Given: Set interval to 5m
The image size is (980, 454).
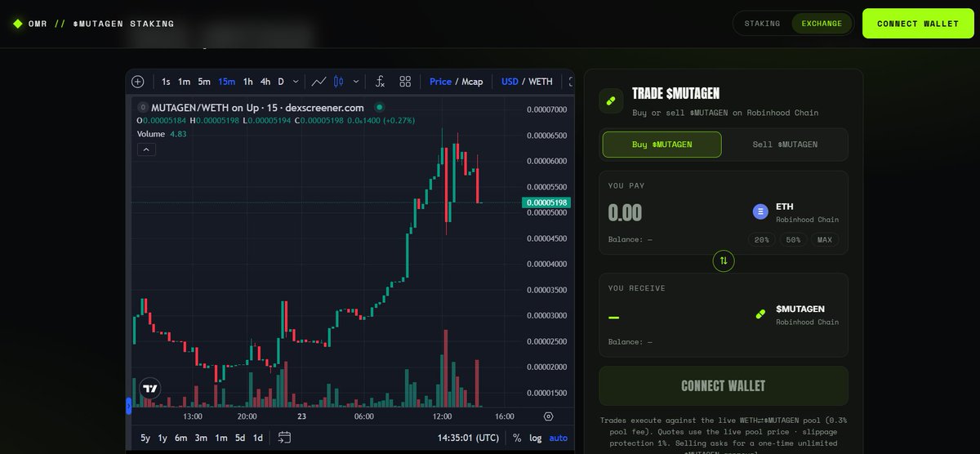Looking at the screenshot, I should pos(204,82).
